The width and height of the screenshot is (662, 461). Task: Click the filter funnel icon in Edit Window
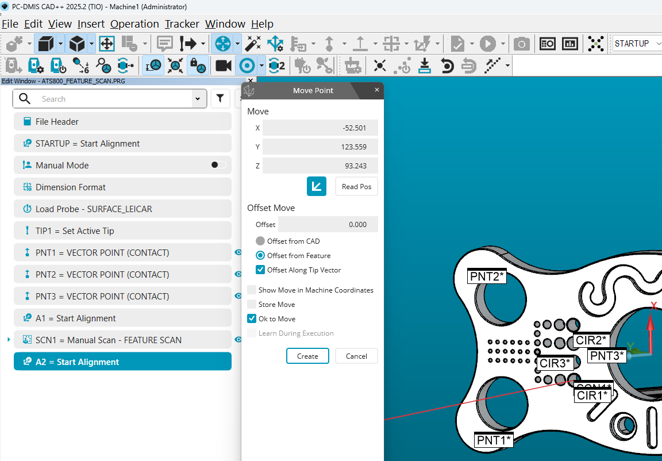tap(220, 98)
